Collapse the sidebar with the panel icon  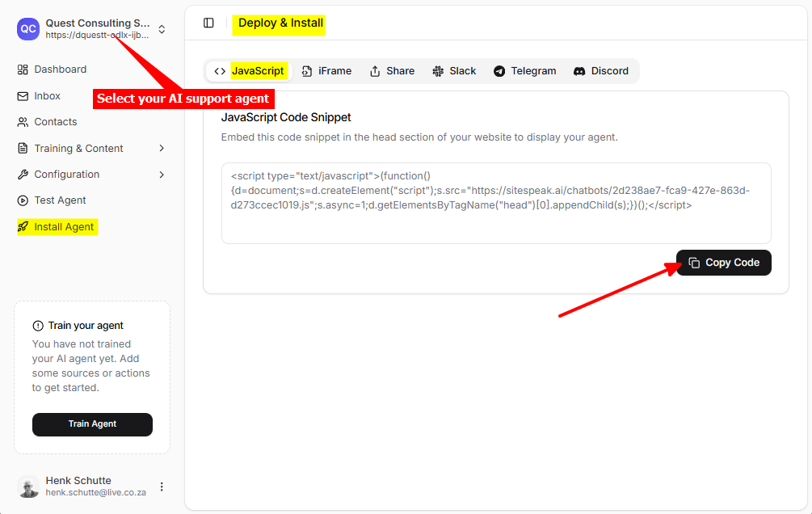[x=208, y=23]
